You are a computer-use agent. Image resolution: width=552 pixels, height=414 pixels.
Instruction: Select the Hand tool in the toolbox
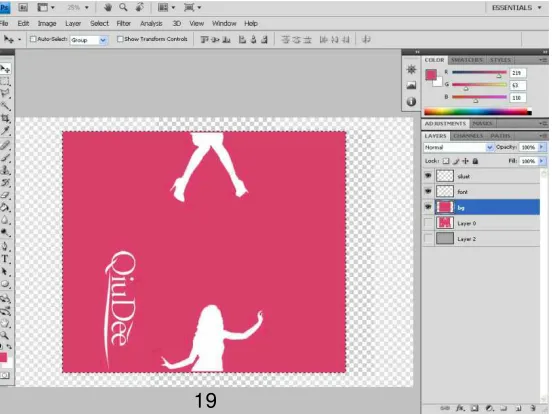[5, 323]
